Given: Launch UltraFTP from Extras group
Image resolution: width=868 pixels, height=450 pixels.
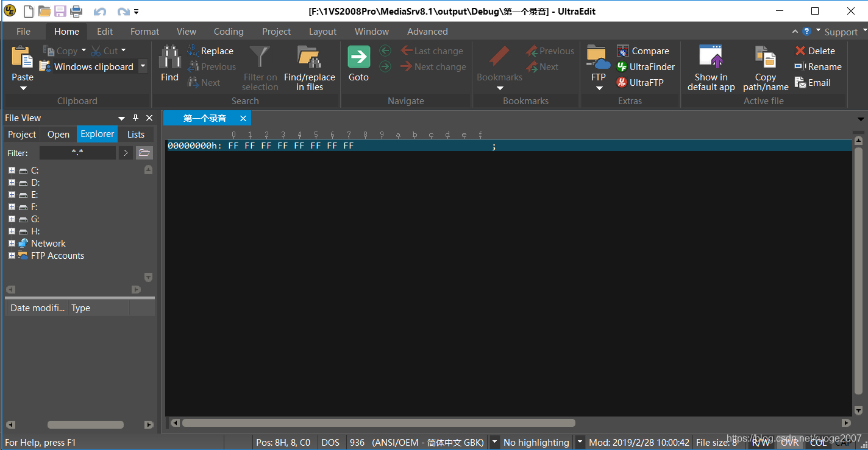Looking at the screenshot, I should pyautogui.click(x=639, y=83).
